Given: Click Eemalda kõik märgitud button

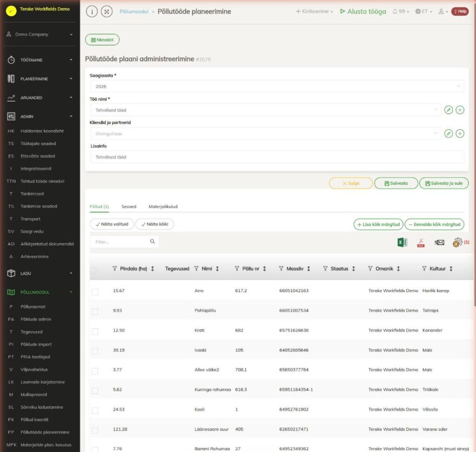Looking at the screenshot, I should 435,224.
